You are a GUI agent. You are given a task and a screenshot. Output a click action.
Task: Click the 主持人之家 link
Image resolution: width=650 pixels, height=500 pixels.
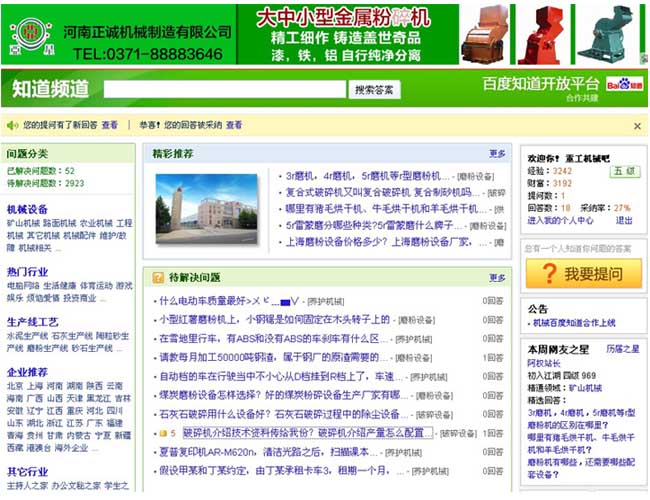tap(27, 485)
